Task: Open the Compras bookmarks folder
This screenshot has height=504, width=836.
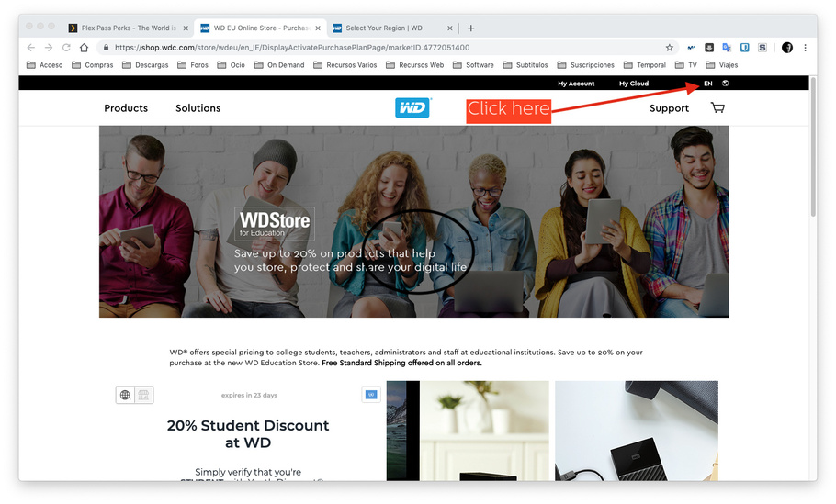Action: point(93,65)
